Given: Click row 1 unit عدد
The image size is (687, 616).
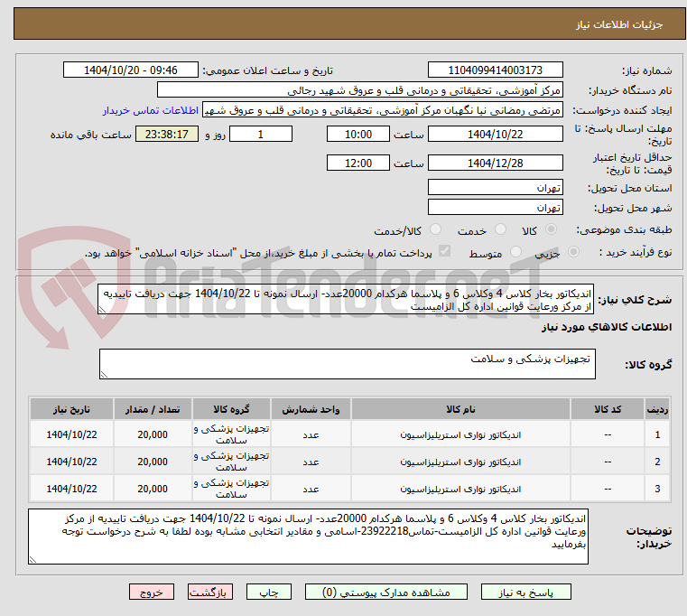Looking at the screenshot, I should pos(311,434).
